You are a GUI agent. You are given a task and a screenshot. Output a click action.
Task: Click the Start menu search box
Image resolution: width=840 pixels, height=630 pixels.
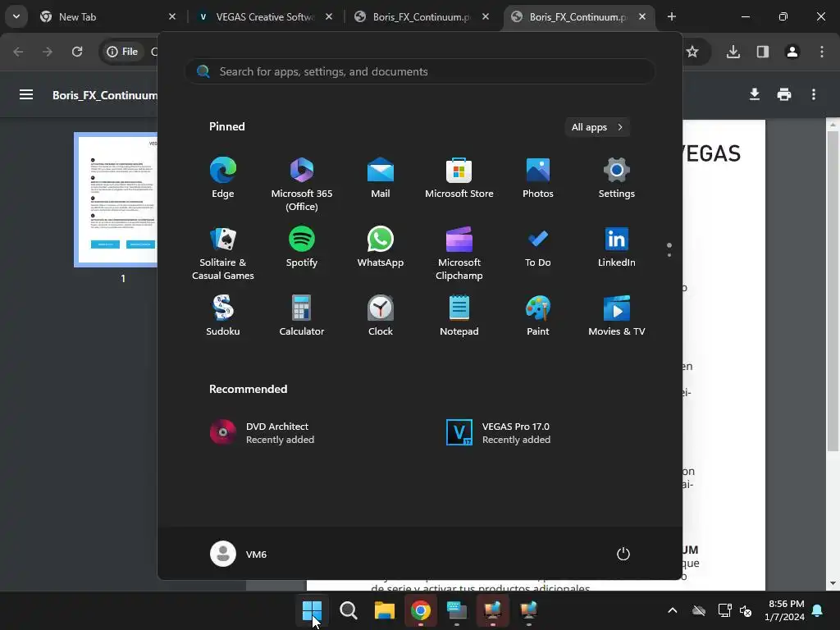click(420, 71)
